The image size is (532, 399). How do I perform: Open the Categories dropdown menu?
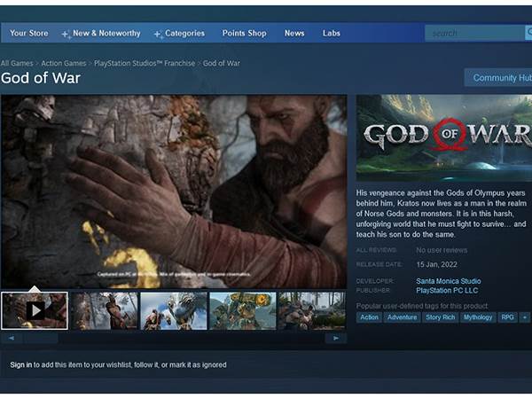[x=184, y=34]
